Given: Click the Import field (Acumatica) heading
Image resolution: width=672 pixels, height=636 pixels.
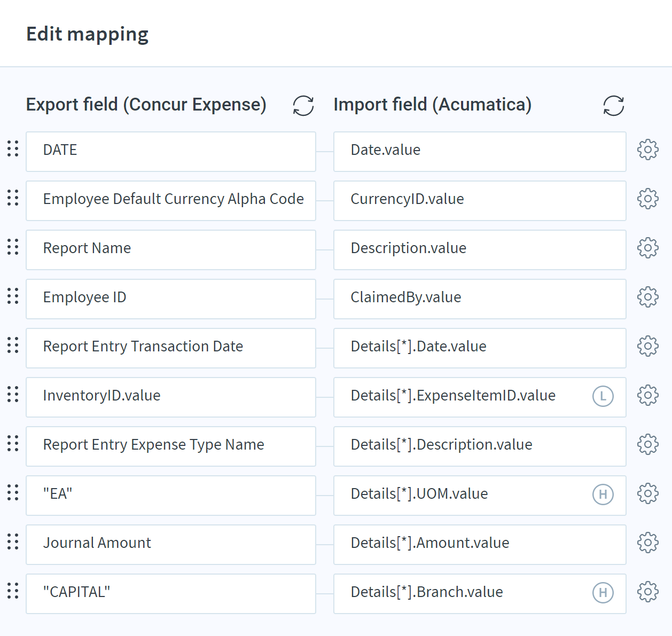Looking at the screenshot, I should (433, 105).
